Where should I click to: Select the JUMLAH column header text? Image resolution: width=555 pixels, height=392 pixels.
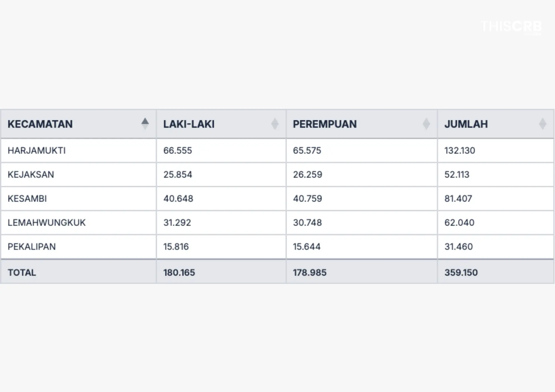[466, 124]
